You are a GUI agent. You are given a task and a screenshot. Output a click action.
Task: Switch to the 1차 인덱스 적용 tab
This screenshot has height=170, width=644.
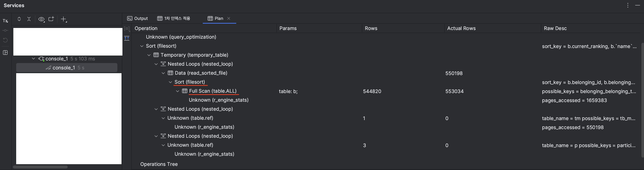tap(174, 18)
